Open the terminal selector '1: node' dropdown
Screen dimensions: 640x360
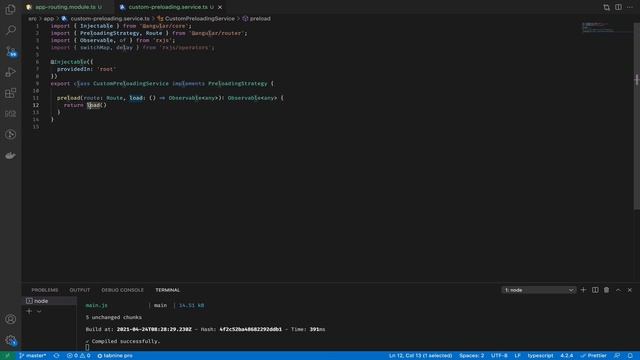[538, 290]
